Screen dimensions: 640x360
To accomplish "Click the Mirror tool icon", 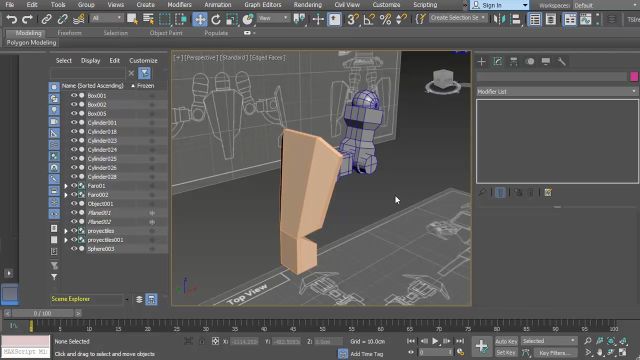I will [499, 19].
